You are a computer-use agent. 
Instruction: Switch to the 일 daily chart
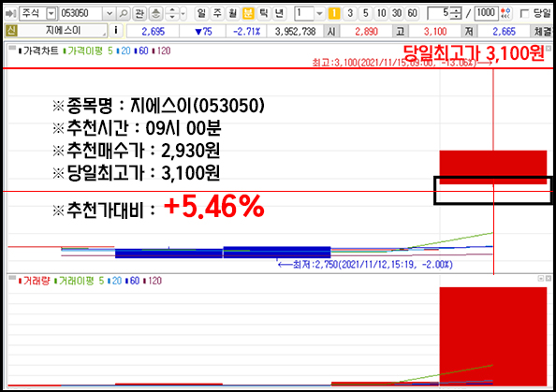(x=201, y=14)
